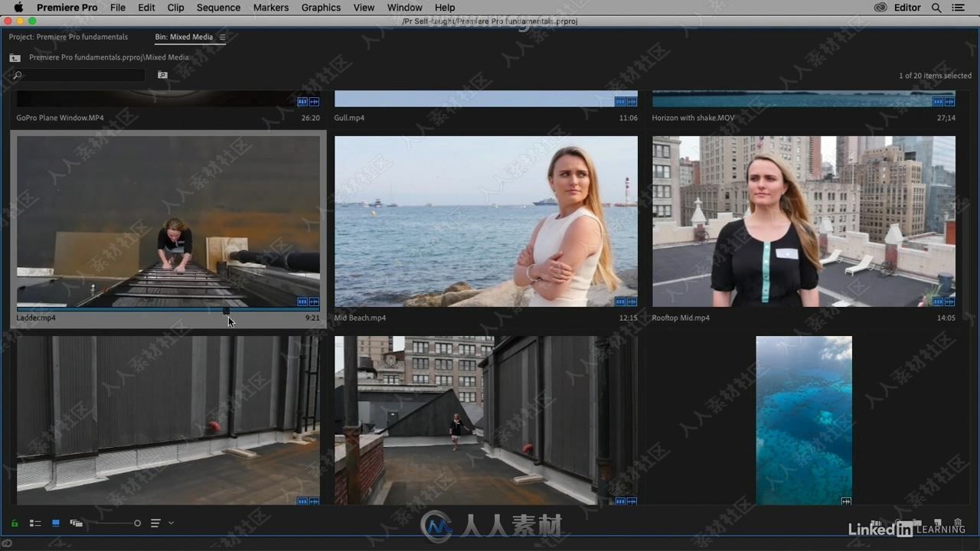Select the Mid Beach.mp4 thumbnail
This screenshot has height=551, width=980.
coord(486,222)
